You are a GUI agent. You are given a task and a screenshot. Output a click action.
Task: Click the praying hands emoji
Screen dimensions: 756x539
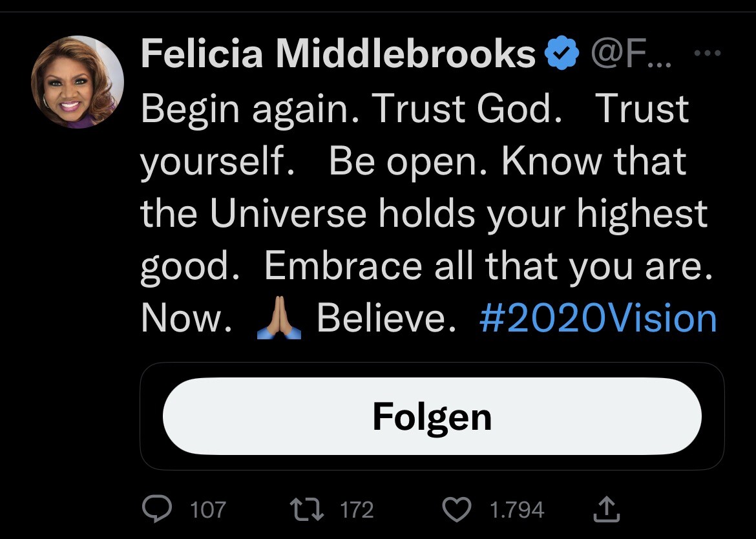click(x=278, y=319)
